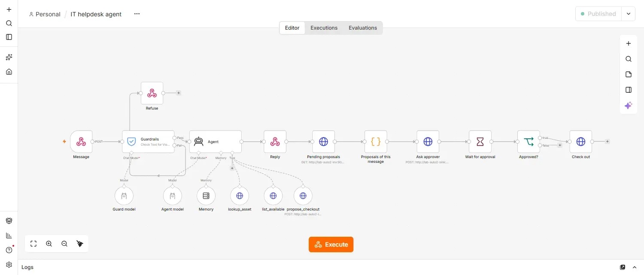The width and height of the screenshot is (644, 275).
Task: Select the Check out HTTP node
Action: coord(581,141)
